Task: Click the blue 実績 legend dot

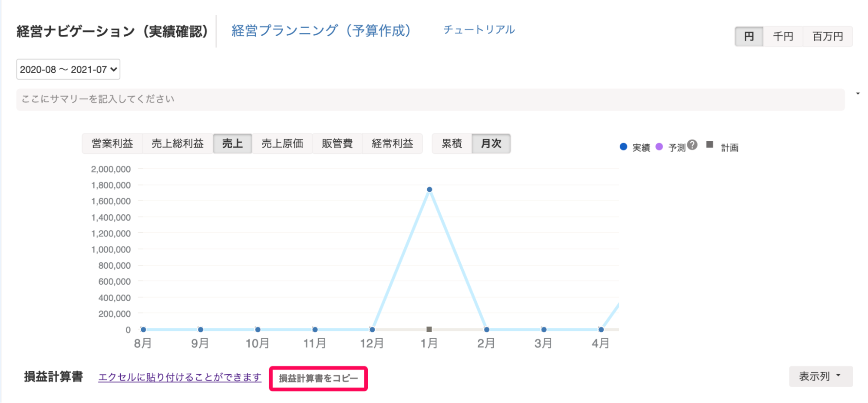Action: pos(624,147)
